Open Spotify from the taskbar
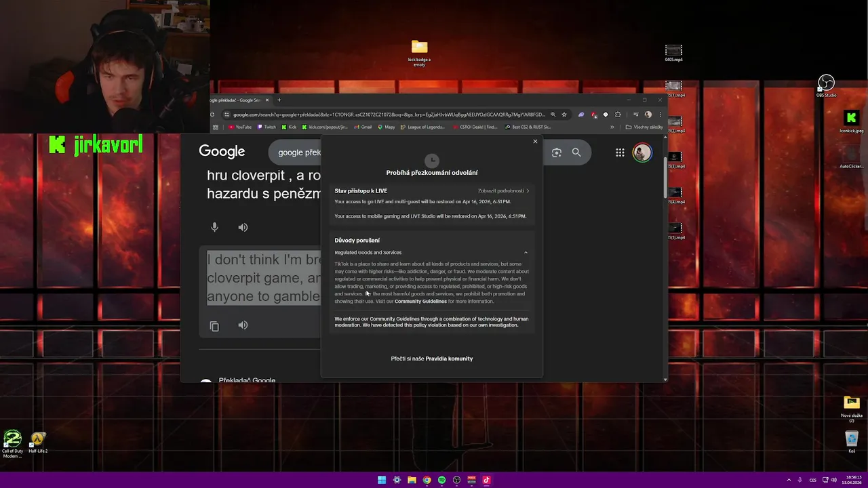Screen dimensions: 868x488 click(441, 480)
